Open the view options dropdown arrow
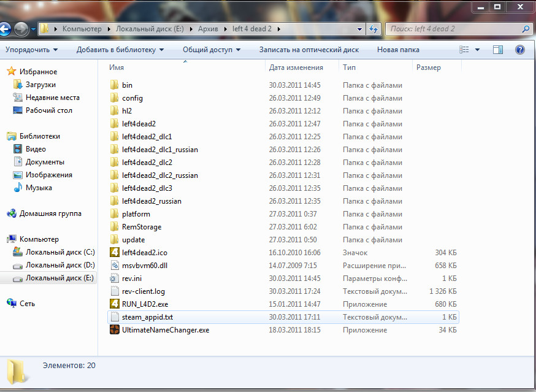 477,50
